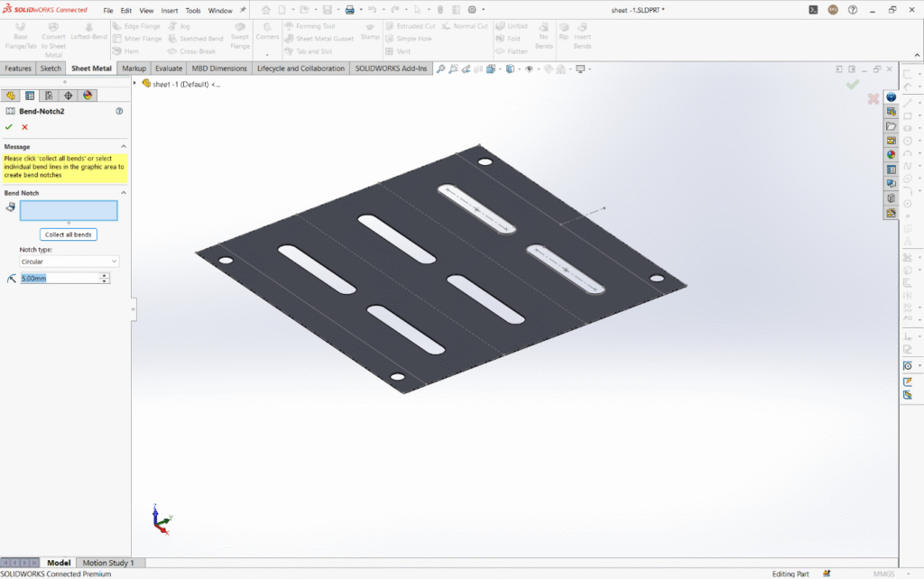Collapse the Message section
This screenshot has height=579, width=924.
(123, 146)
